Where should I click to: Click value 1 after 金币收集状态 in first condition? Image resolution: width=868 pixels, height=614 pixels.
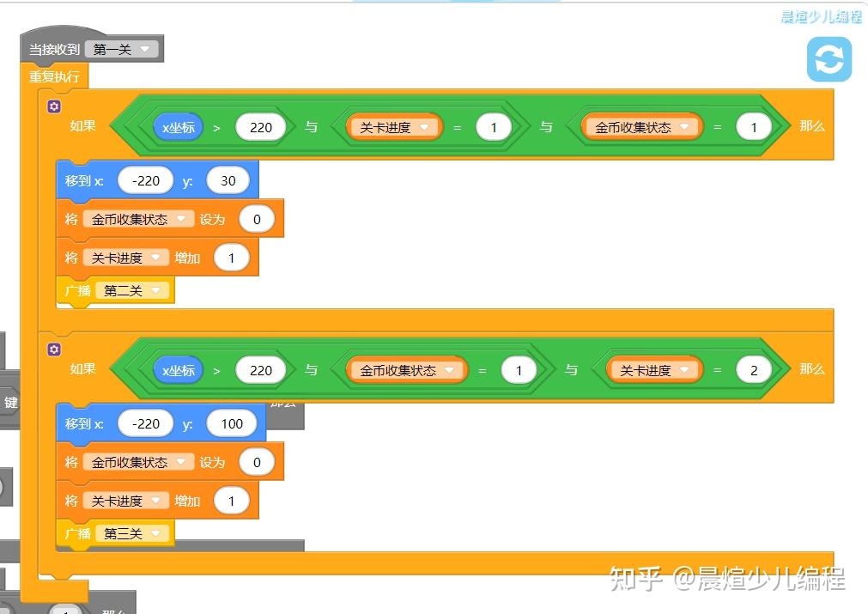pyautogui.click(x=754, y=127)
